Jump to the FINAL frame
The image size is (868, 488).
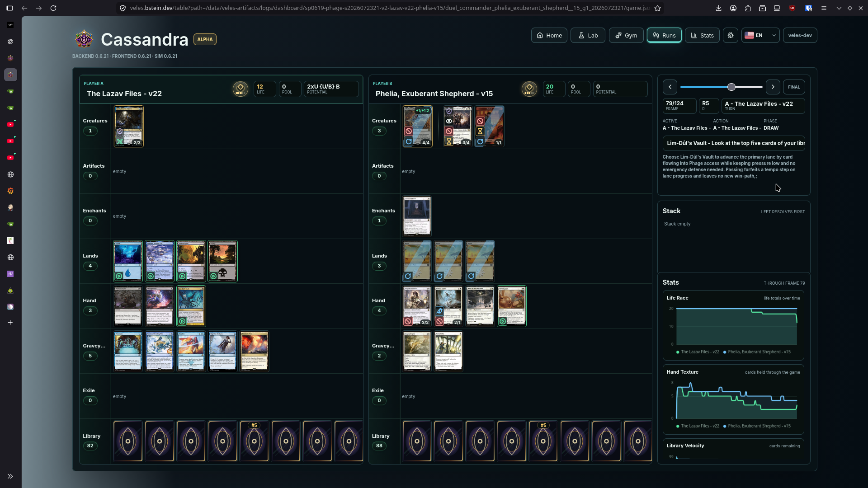[794, 87]
